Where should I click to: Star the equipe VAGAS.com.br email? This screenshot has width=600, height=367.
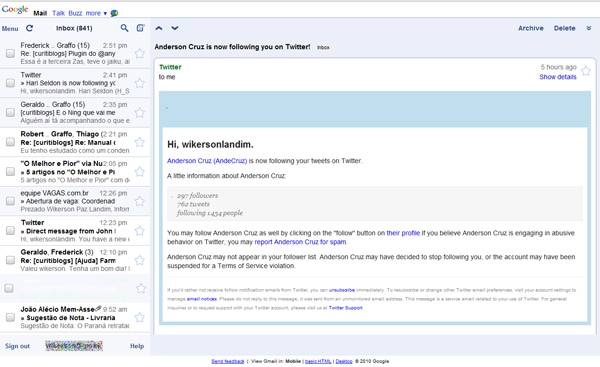click(140, 201)
